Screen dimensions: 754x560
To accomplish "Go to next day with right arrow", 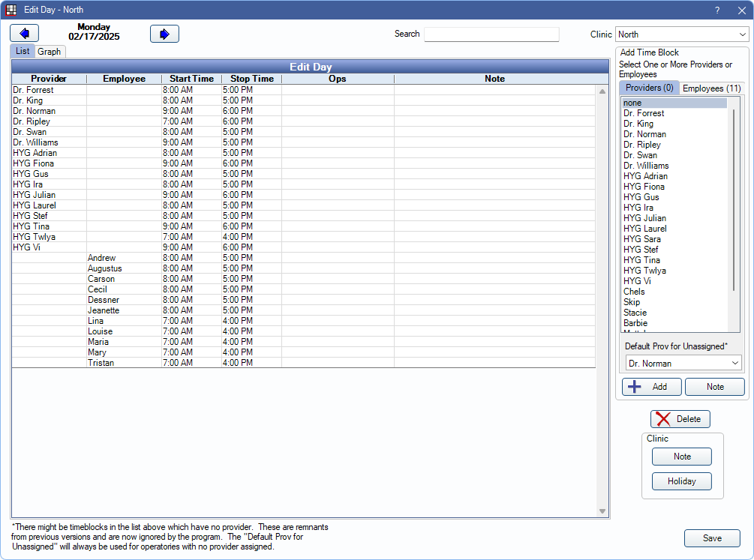I will (x=164, y=34).
